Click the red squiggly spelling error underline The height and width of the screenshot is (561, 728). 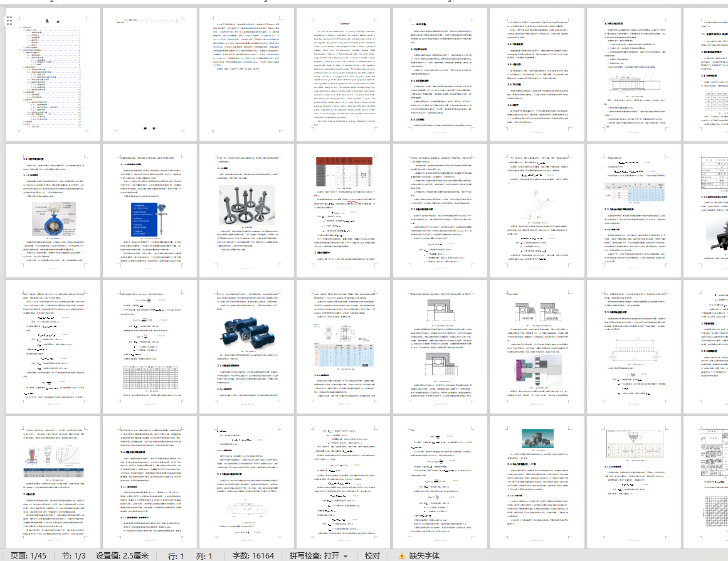pyautogui.click(x=352, y=203)
